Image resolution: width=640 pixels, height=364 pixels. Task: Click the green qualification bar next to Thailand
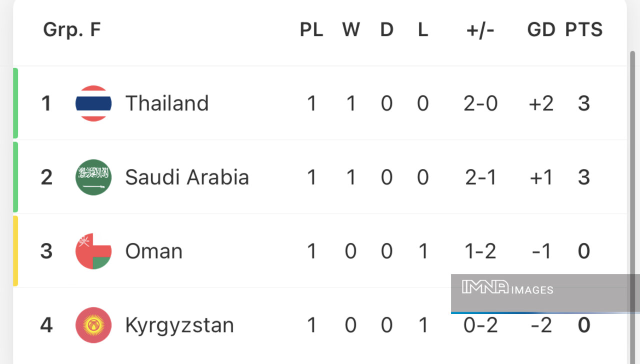(x=15, y=103)
